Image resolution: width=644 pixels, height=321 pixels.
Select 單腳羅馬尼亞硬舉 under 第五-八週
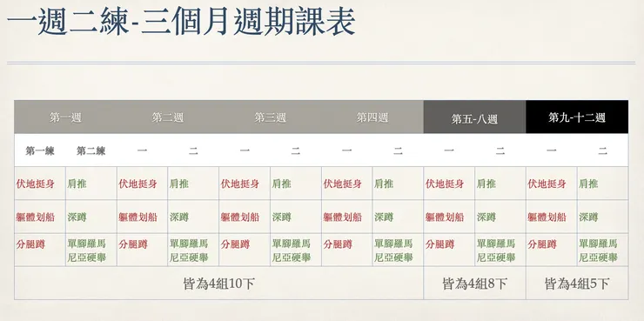click(496, 251)
